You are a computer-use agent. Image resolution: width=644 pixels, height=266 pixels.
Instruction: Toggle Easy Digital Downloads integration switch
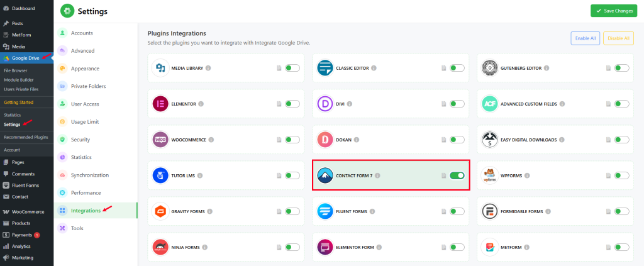[622, 140]
